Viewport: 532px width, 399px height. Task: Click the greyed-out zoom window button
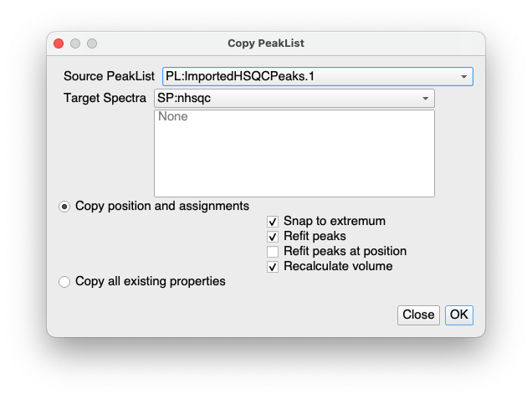92,43
